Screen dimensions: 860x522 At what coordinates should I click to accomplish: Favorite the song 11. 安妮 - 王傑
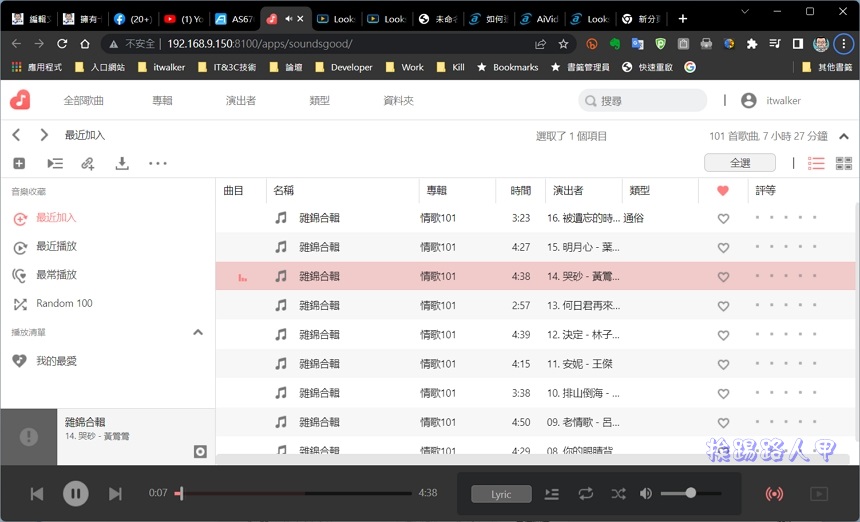[723, 364]
